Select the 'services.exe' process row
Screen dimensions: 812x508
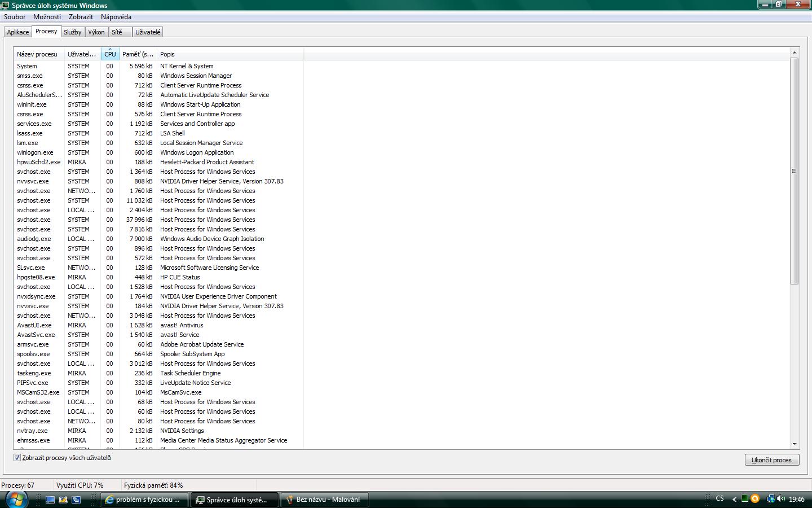tap(158, 124)
